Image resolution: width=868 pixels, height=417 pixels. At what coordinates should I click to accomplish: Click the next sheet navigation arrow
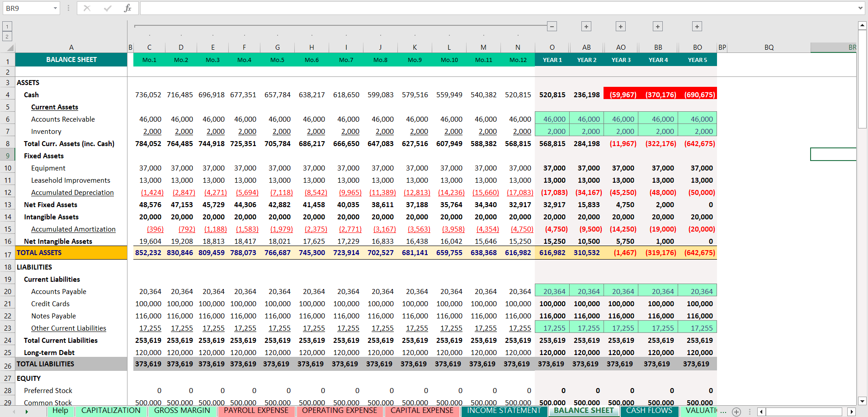tap(27, 412)
